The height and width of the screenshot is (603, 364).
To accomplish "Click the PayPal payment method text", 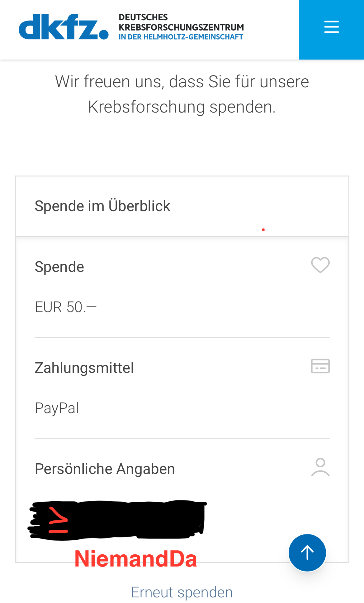I will point(57,408).
